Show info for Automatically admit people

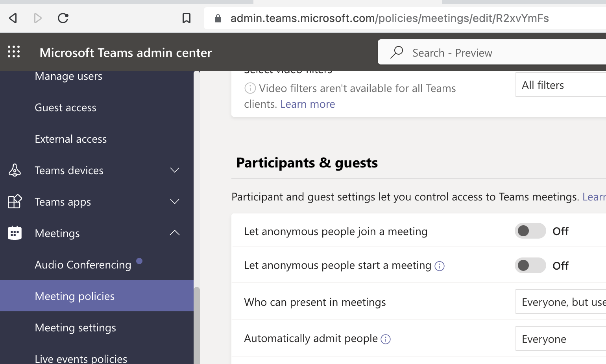386,339
